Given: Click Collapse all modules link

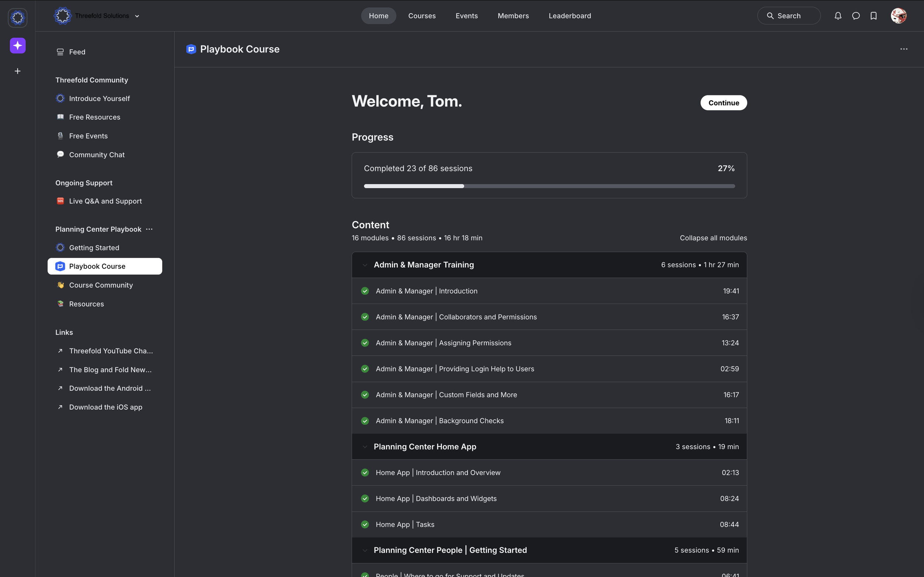Looking at the screenshot, I should [713, 238].
